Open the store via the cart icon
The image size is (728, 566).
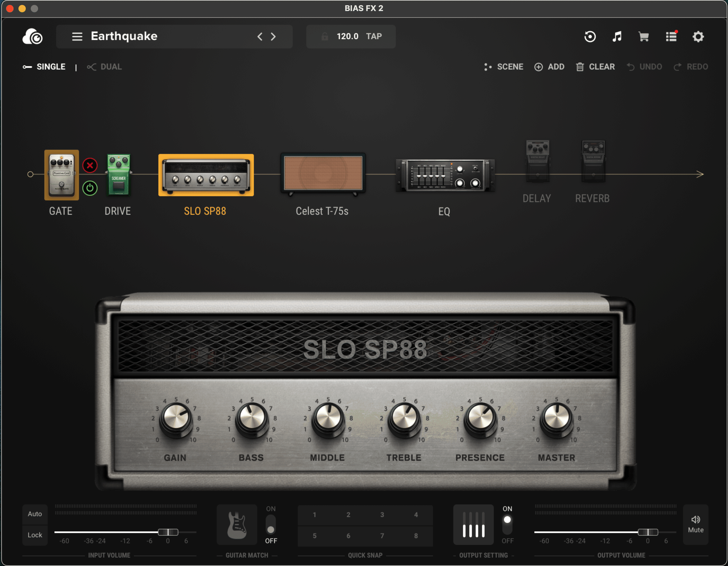(x=644, y=37)
